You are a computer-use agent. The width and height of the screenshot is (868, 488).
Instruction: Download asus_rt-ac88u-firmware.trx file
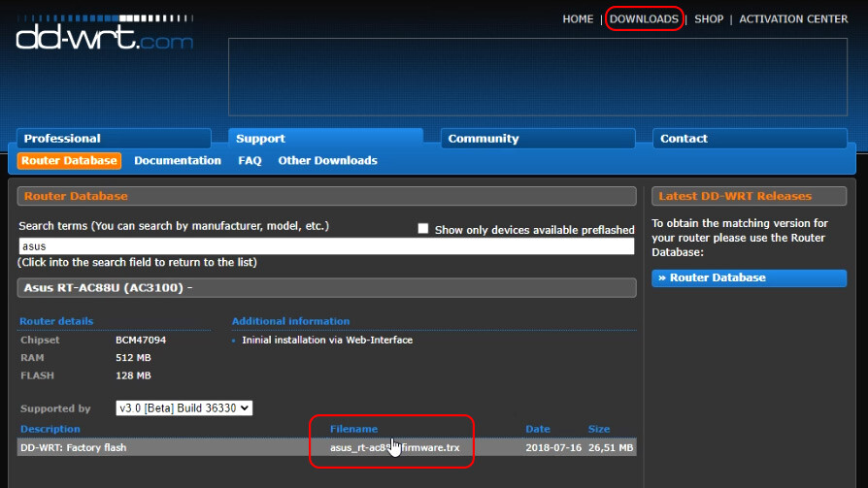395,447
